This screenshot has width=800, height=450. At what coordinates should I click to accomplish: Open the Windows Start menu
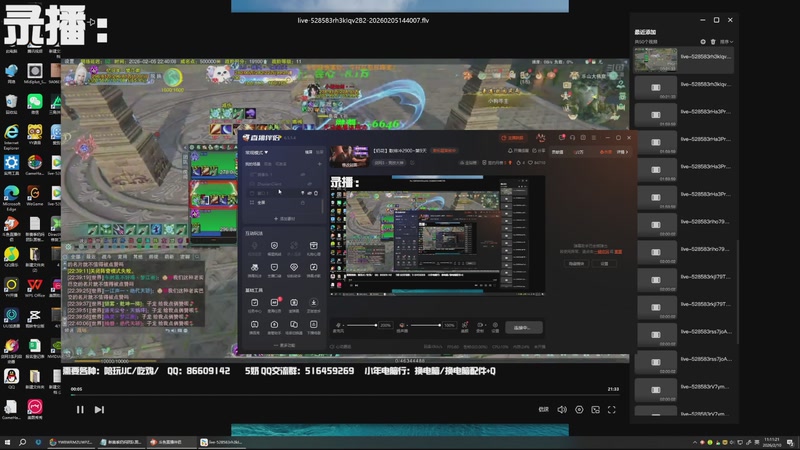coord(7,442)
